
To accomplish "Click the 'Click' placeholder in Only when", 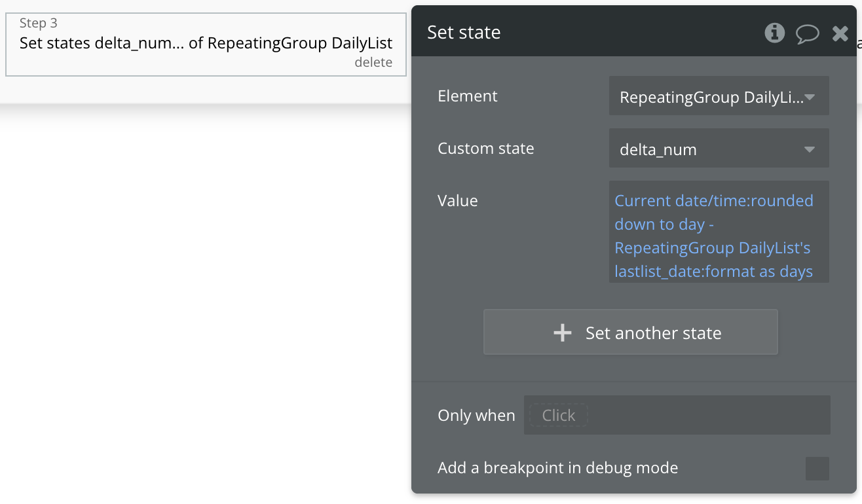I will coord(558,415).
